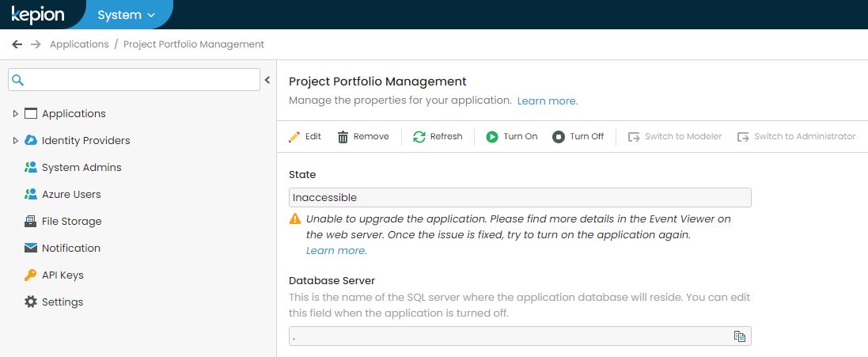The width and height of the screenshot is (868, 357).
Task: Click the green Refresh arrows icon
Action: pos(419,137)
